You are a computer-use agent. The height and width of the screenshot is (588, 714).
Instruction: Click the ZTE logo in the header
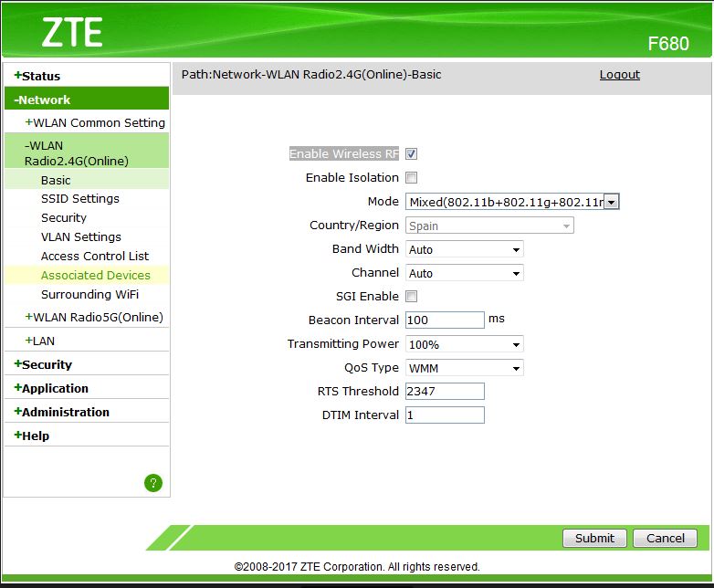72,32
